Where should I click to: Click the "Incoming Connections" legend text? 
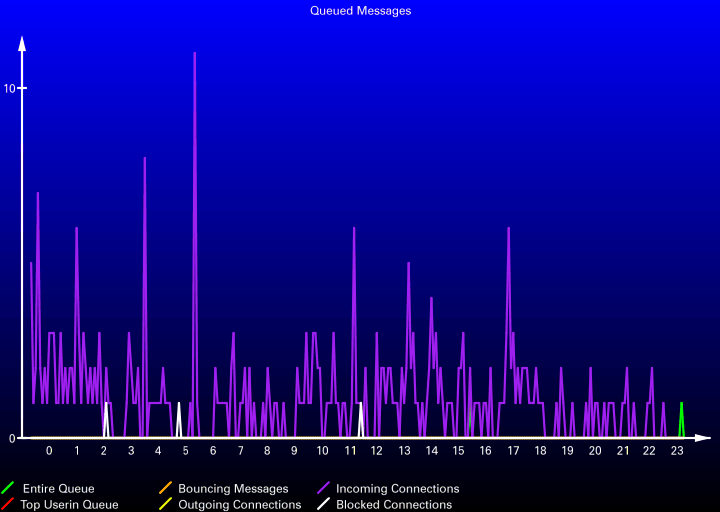(x=397, y=489)
